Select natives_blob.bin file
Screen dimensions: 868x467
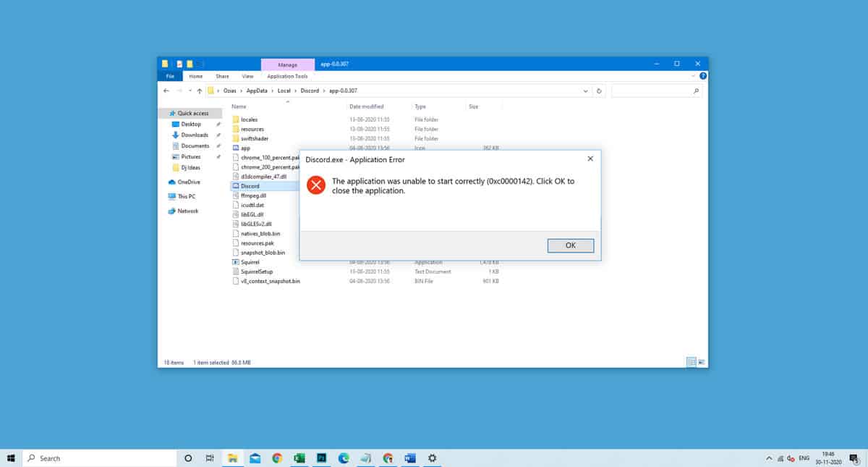coord(256,234)
